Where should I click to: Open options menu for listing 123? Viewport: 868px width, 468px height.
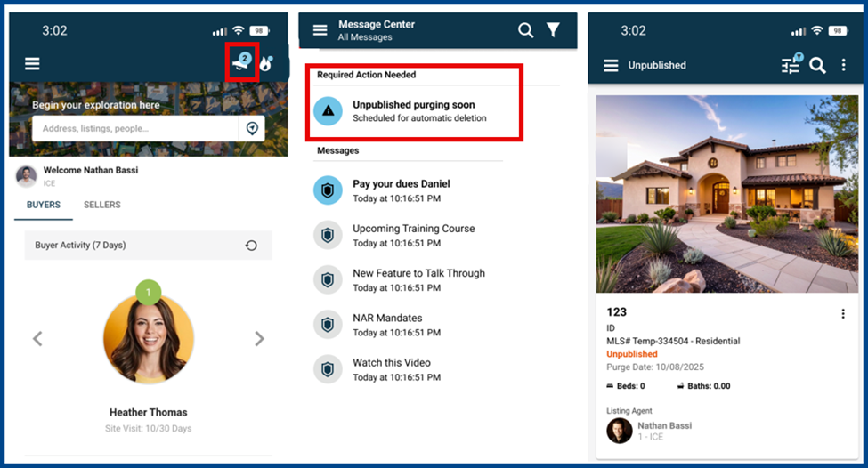(843, 314)
